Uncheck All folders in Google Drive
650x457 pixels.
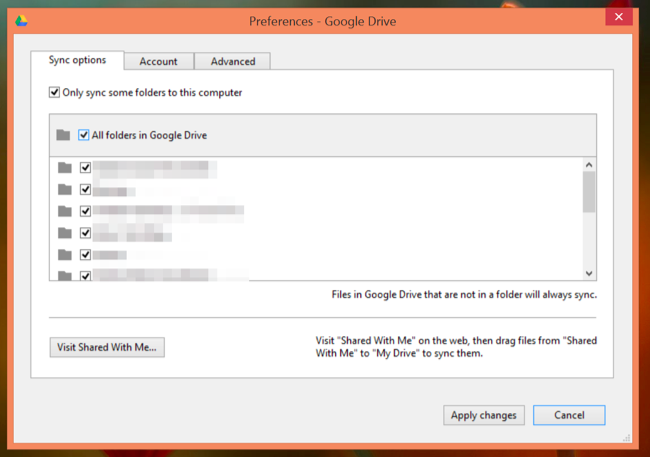pos(84,135)
